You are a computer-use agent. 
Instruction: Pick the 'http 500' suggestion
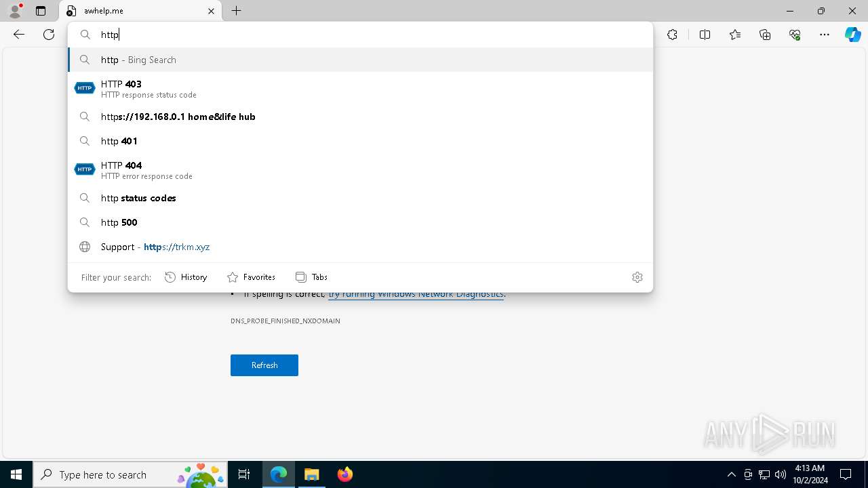click(x=361, y=222)
